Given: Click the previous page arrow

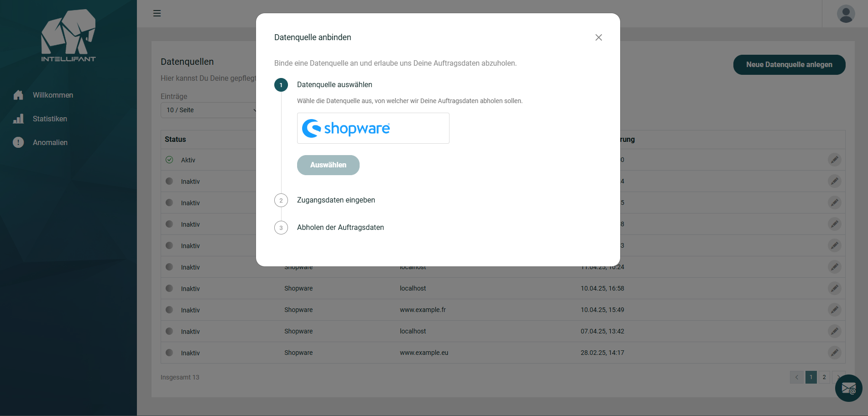Looking at the screenshot, I should (x=797, y=377).
